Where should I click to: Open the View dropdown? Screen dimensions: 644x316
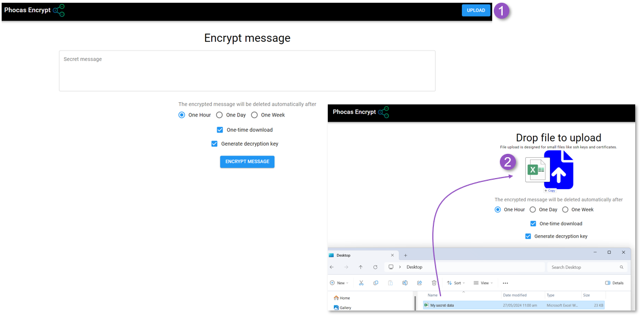point(483,283)
